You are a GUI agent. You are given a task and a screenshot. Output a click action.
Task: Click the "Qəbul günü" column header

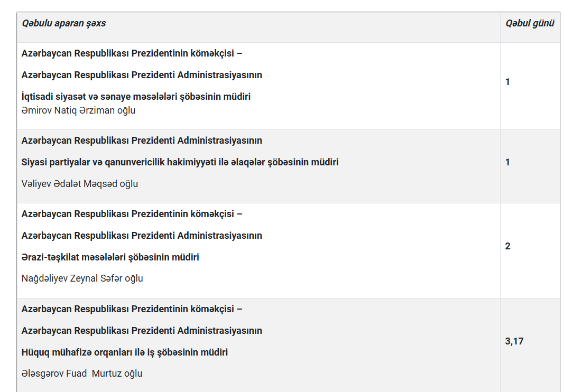[x=530, y=23]
